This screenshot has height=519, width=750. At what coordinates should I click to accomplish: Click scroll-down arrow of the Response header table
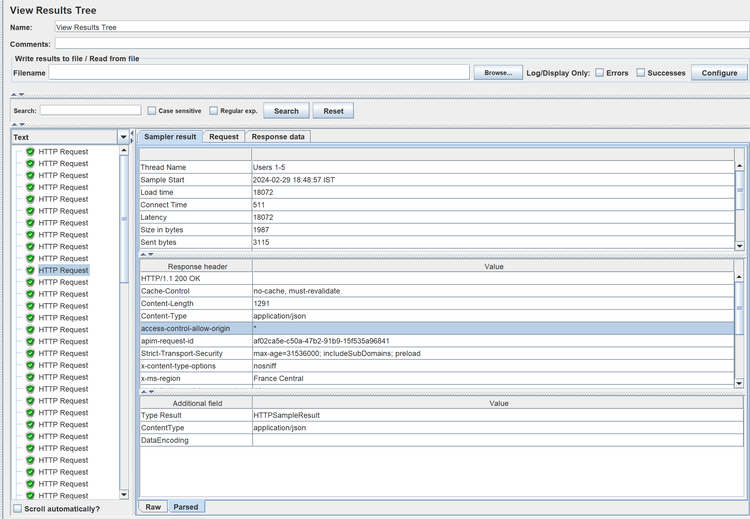[739, 382]
